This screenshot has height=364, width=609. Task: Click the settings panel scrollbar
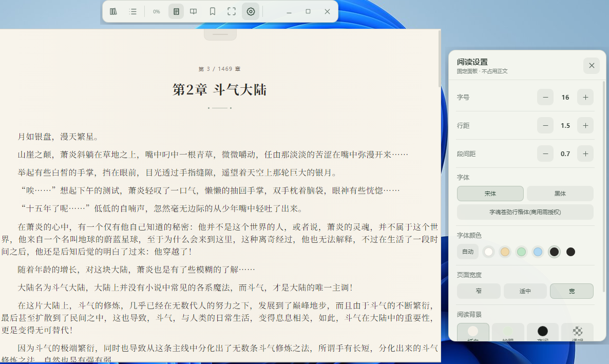603,186
